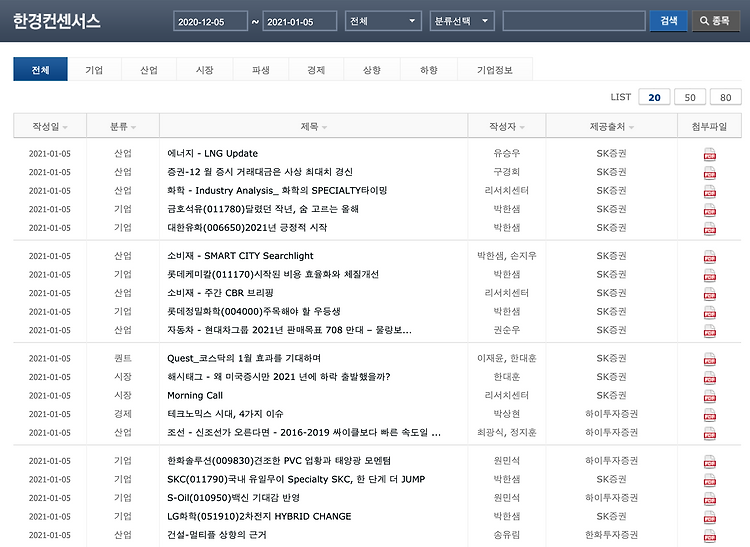Open PDF for 롯데케미칼(011170) report

[709, 276]
